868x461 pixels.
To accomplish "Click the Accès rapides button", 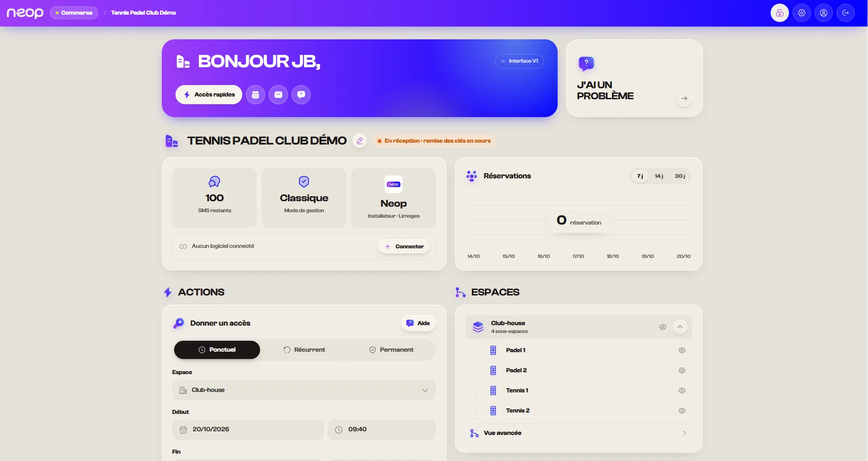I will (209, 95).
